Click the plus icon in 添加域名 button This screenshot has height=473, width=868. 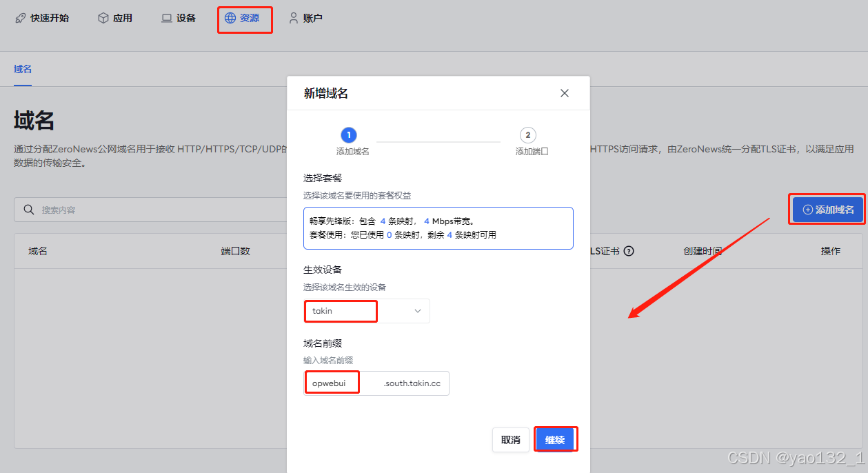[x=808, y=210]
